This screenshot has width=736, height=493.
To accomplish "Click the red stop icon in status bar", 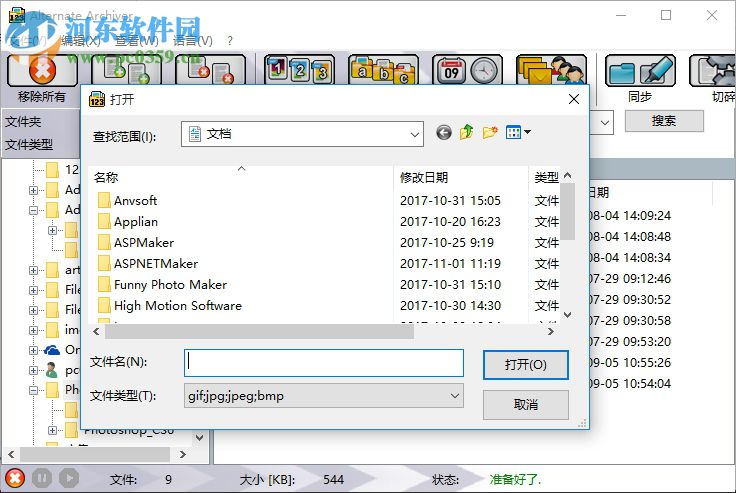I will [15, 478].
